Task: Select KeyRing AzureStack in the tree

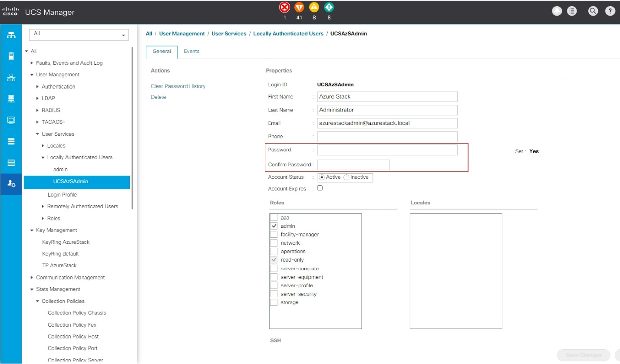Action: click(x=66, y=242)
